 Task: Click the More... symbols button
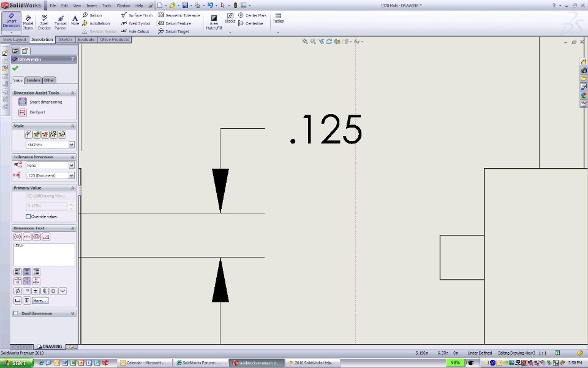tap(40, 301)
